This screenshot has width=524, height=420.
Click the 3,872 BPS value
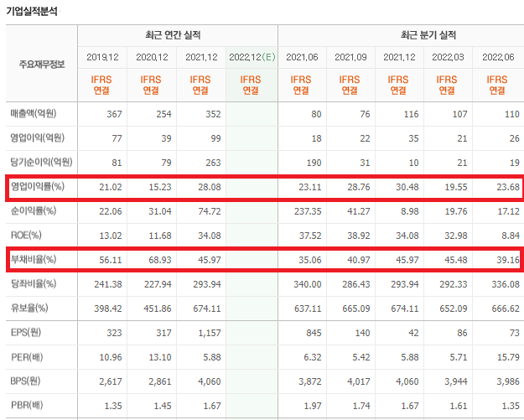pyautogui.click(x=309, y=381)
